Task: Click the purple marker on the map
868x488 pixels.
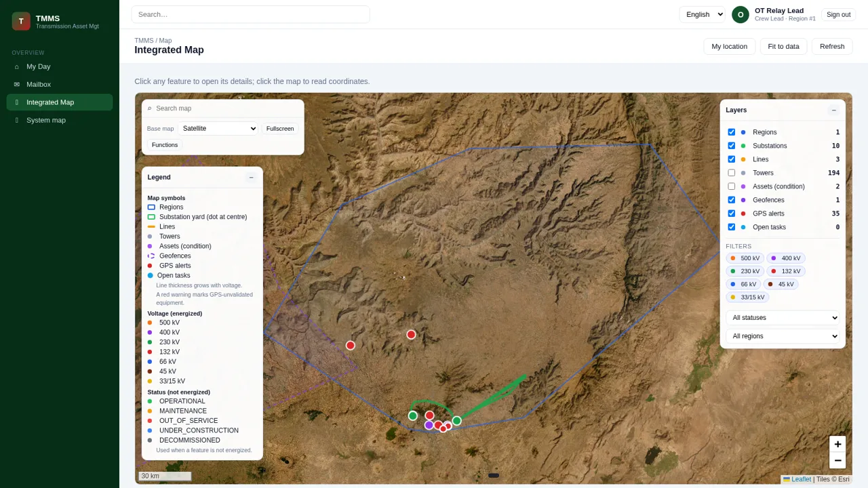Action: [429, 425]
